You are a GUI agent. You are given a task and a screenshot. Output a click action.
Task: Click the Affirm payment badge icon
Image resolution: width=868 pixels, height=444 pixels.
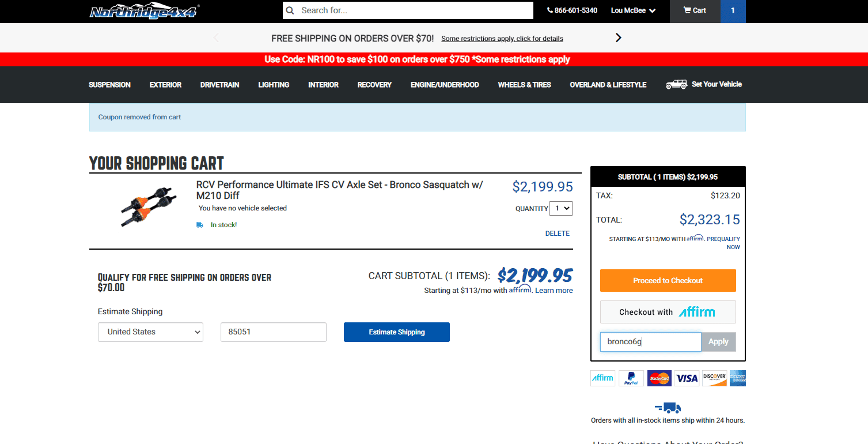[603, 378]
